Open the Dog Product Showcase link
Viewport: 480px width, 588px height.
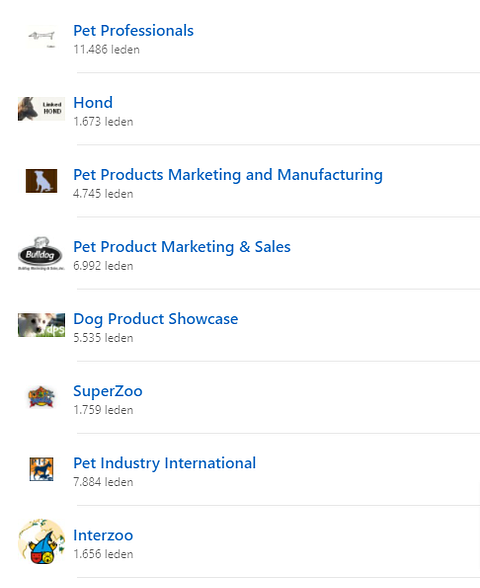coord(156,319)
